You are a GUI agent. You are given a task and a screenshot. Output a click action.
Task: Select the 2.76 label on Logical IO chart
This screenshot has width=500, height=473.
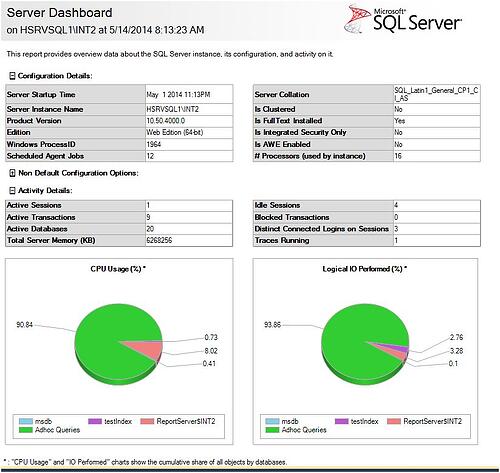456,337
